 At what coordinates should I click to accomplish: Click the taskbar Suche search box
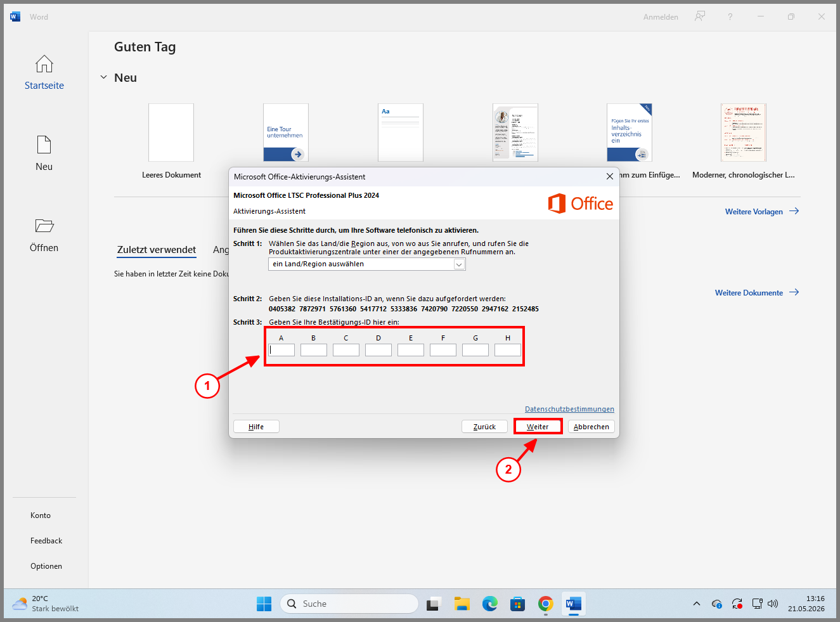349,604
